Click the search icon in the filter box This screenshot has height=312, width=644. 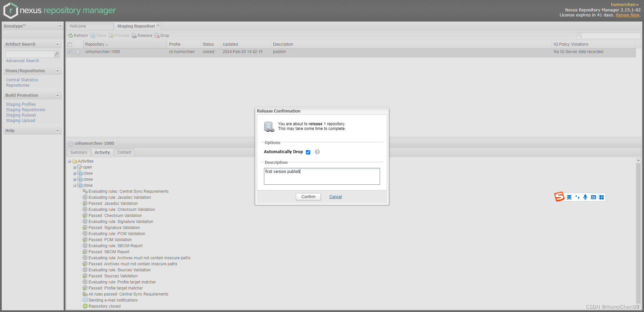click(x=580, y=36)
